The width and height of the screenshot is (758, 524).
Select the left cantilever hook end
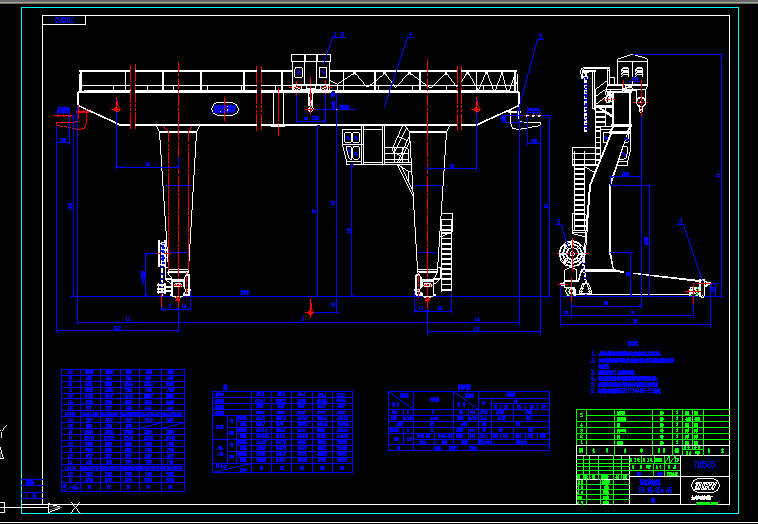[x=72, y=120]
